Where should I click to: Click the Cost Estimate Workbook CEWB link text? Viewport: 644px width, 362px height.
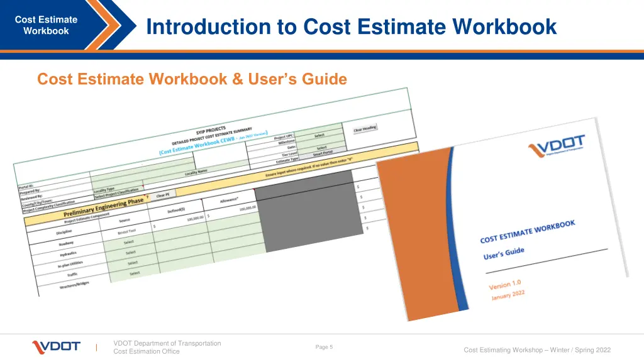point(204,143)
